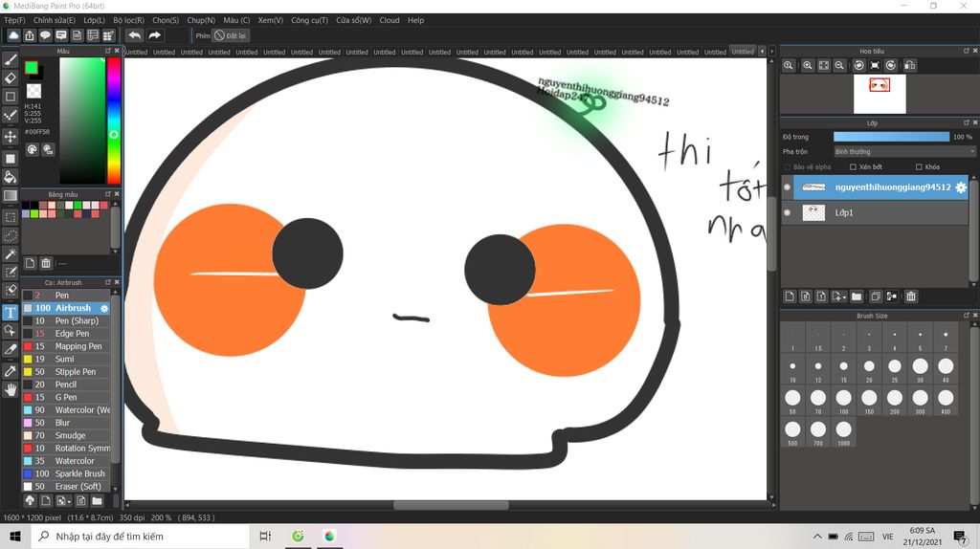Click the export/share icon in top toolbar
Image resolution: width=980 pixels, height=549 pixels.
[30, 35]
